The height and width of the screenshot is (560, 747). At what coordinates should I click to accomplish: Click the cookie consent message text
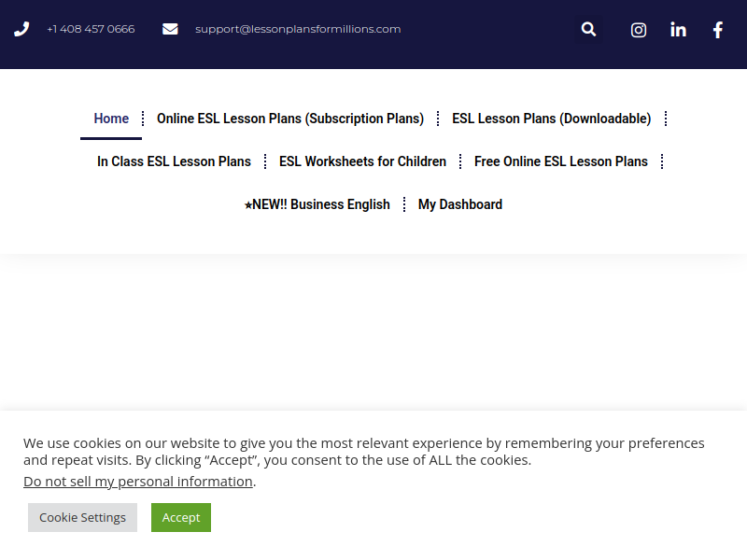click(364, 451)
